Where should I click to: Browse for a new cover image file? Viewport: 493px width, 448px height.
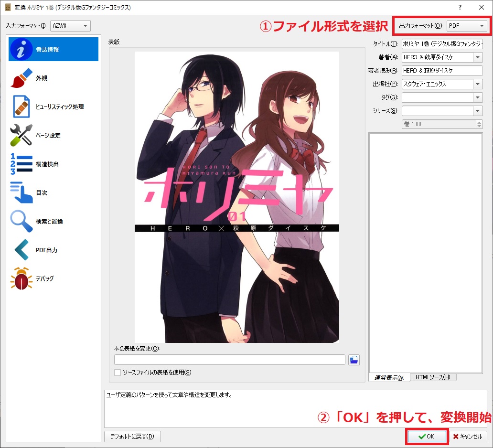354,360
